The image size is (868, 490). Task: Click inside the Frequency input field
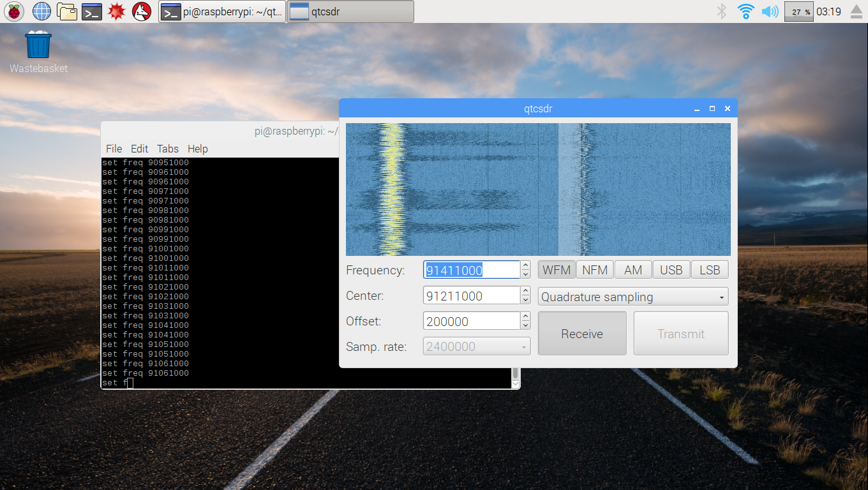click(472, 269)
